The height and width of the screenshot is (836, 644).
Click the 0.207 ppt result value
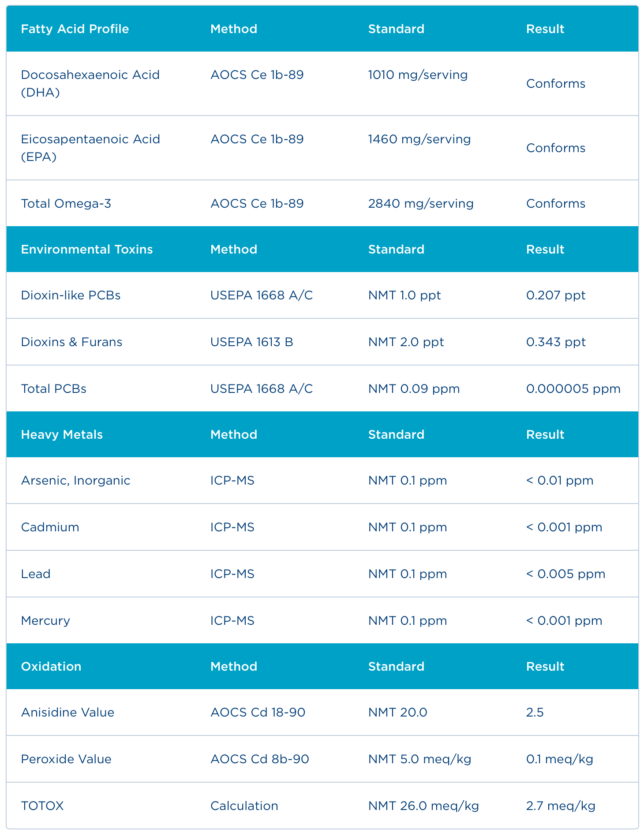pos(556,295)
